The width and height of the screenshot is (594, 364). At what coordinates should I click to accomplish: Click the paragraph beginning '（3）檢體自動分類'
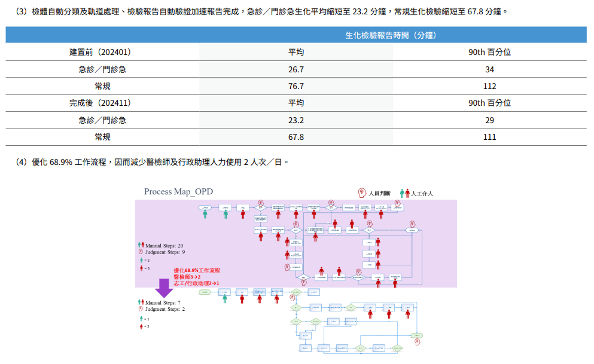click(261, 12)
